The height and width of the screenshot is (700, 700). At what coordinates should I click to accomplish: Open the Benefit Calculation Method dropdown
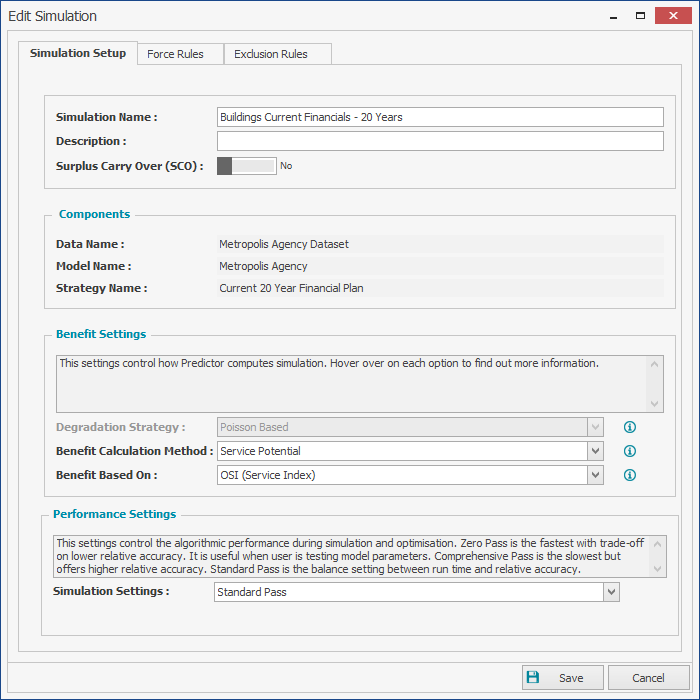click(596, 451)
